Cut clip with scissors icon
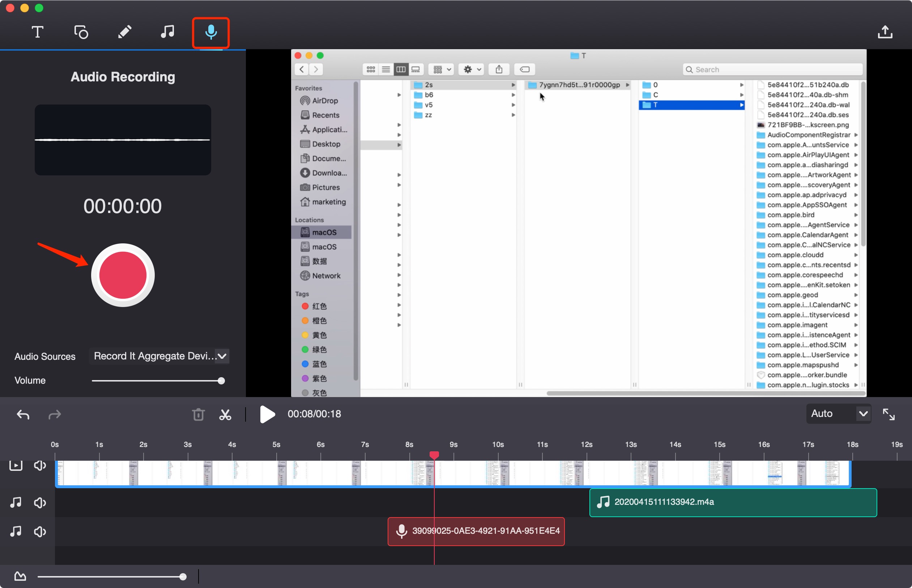The width and height of the screenshot is (912, 588). coord(225,414)
